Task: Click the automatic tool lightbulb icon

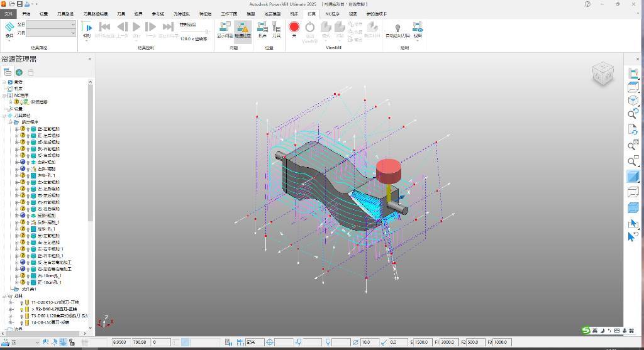Action: click(x=397, y=28)
